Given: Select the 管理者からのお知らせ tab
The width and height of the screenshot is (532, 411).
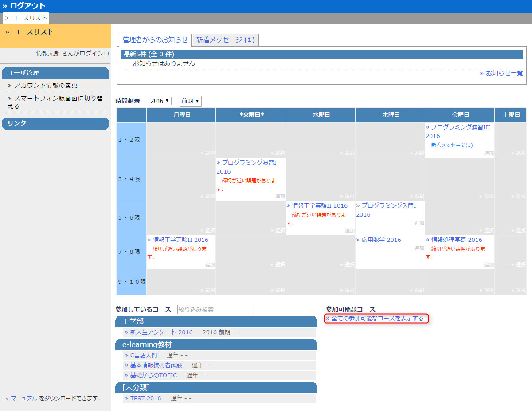Looking at the screenshot, I should [155, 40].
